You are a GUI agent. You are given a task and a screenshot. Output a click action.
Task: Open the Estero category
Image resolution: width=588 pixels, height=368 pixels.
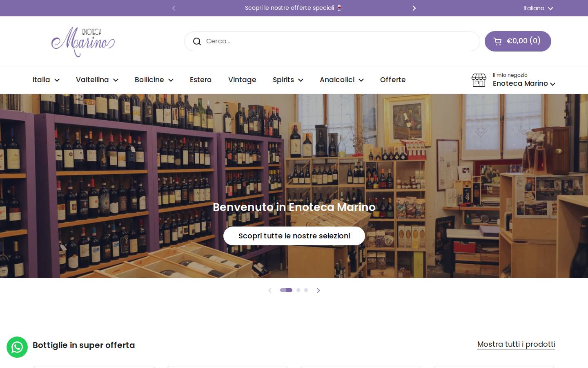coord(200,80)
